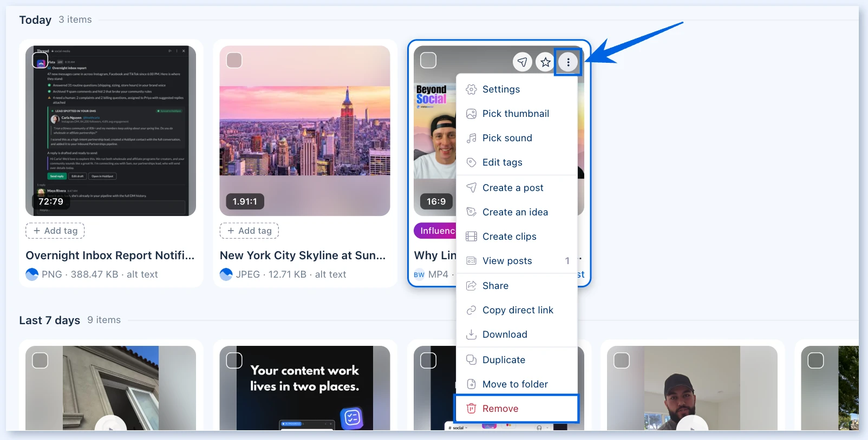Click the 72:79 aspect ratio badge
Screen dimensions: 868x440
pyautogui.click(x=51, y=201)
